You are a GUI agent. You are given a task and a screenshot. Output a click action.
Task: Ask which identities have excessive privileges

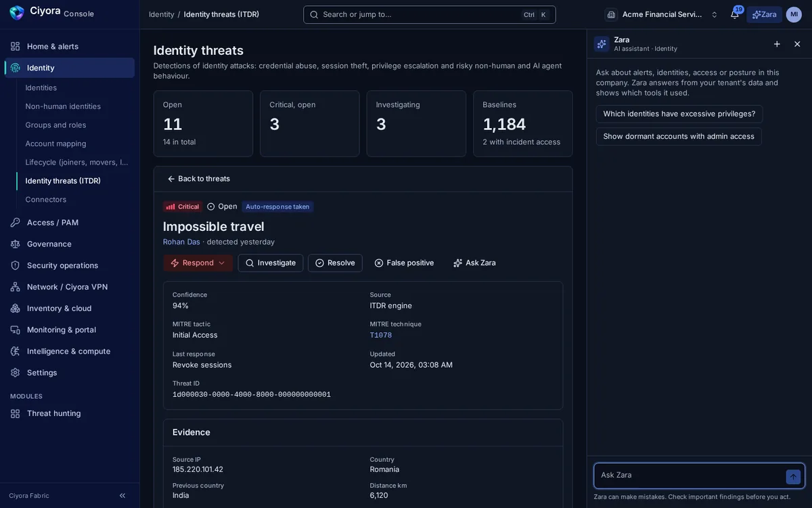[x=679, y=114]
